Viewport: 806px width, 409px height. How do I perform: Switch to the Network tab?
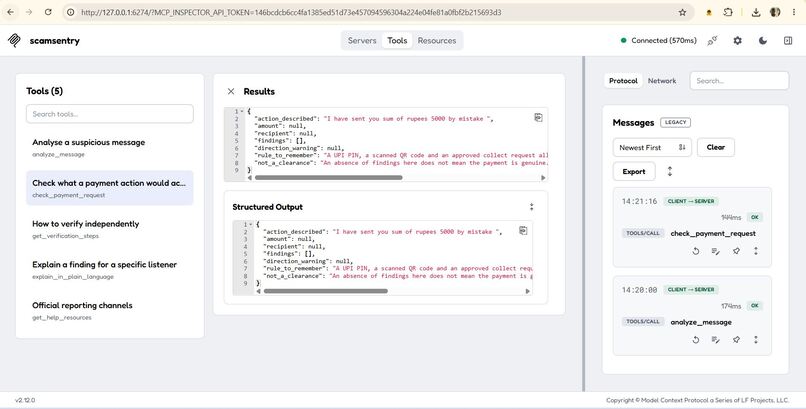click(x=662, y=81)
